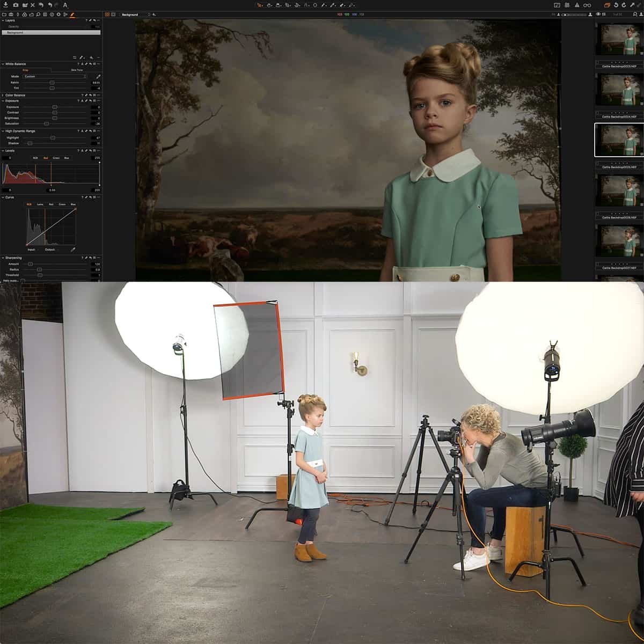Screen dimensions: 644x644
Task: Activate the Green channel in Levels
Action: [x=56, y=158]
